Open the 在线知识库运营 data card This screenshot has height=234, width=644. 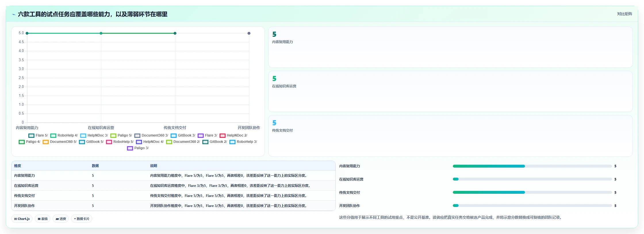pyautogui.click(x=451, y=91)
